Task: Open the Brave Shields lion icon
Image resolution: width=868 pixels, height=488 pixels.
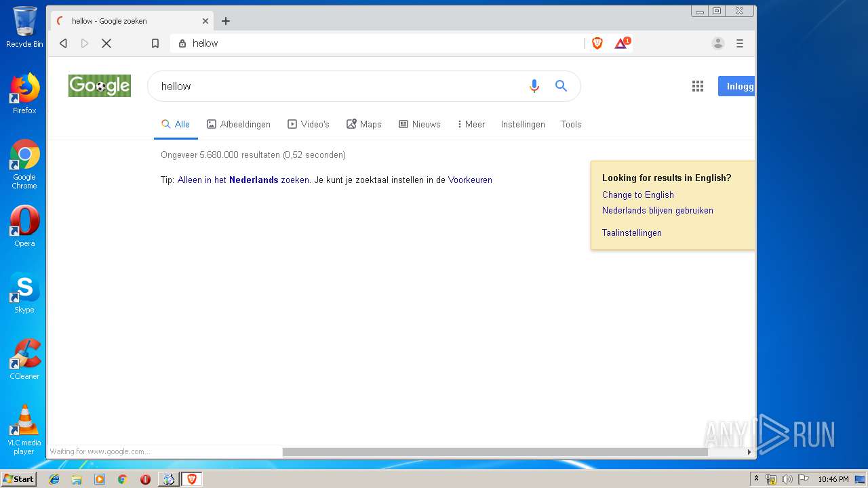Action: [x=597, y=43]
